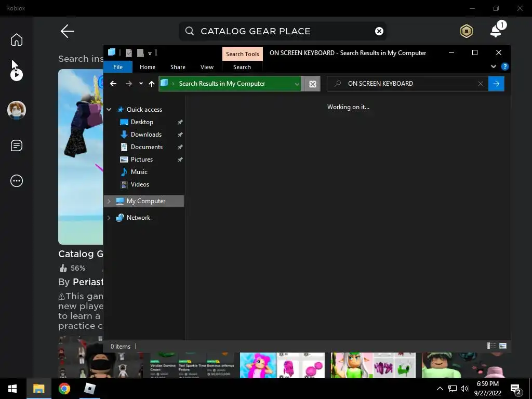Stop loading search results
Image resolution: width=532 pixels, height=399 pixels.
point(312,84)
